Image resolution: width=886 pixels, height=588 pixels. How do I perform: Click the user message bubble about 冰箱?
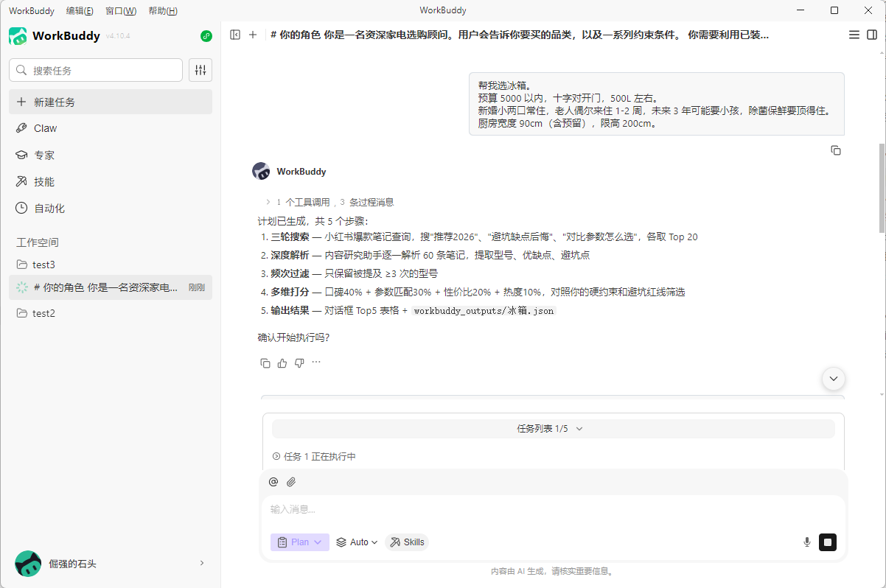(x=657, y=104)
